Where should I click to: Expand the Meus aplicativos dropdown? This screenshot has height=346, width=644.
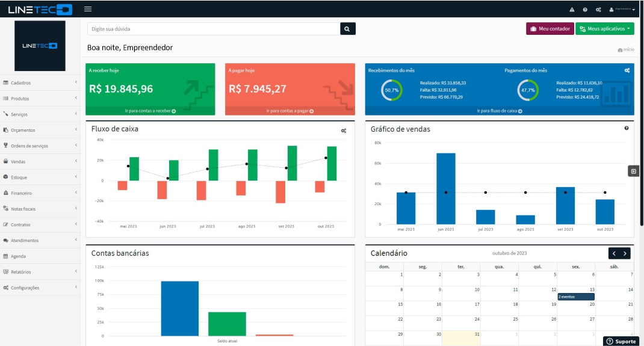point(604,29)
